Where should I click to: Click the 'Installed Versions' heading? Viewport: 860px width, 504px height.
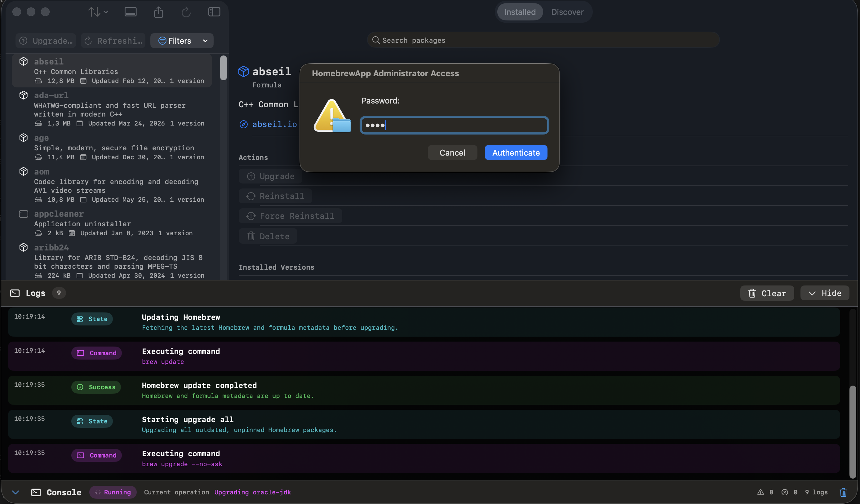pyautogui.click(x=277, y=267)
